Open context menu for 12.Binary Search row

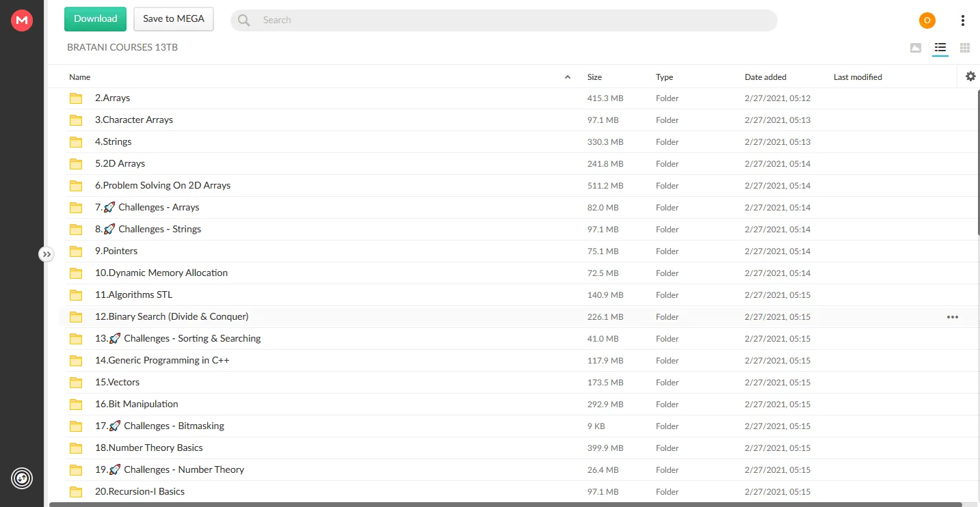coord(952,317)
